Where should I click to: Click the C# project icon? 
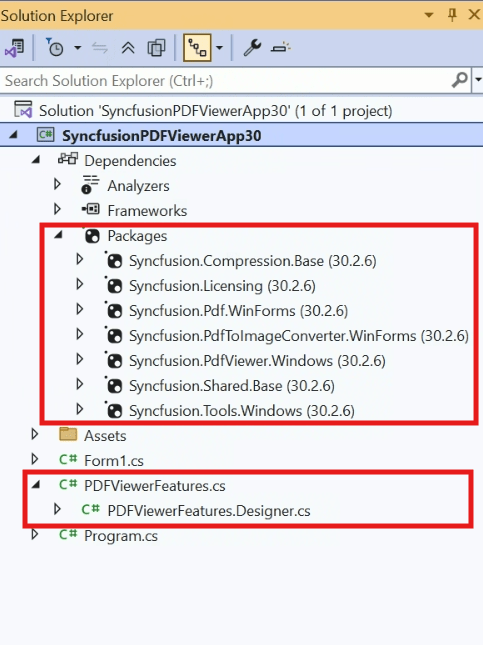(45, 135)
